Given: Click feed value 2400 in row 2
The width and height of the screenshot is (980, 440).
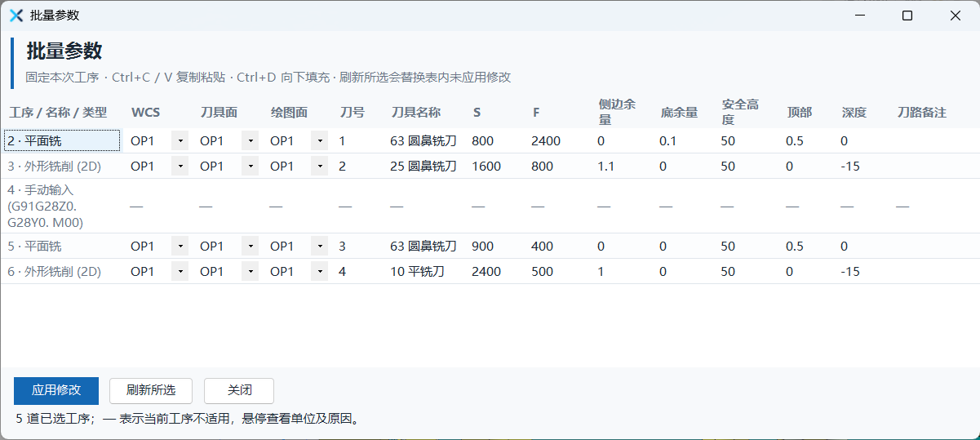Looking at the screenshot, I should tap(546, 140).
